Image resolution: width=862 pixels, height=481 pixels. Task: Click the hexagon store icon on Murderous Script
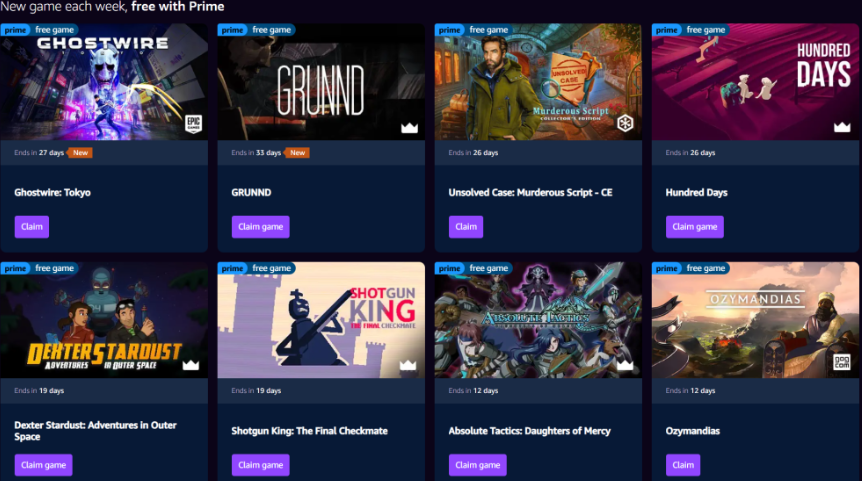pyautogui.click(x=625, y=123)
